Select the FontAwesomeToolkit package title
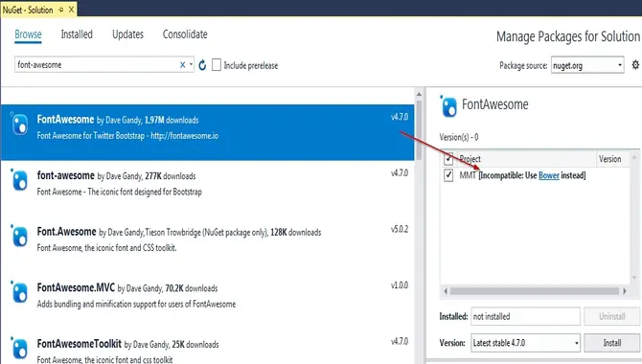The height and width of the screenshot is (364, 642). [79, 344]
